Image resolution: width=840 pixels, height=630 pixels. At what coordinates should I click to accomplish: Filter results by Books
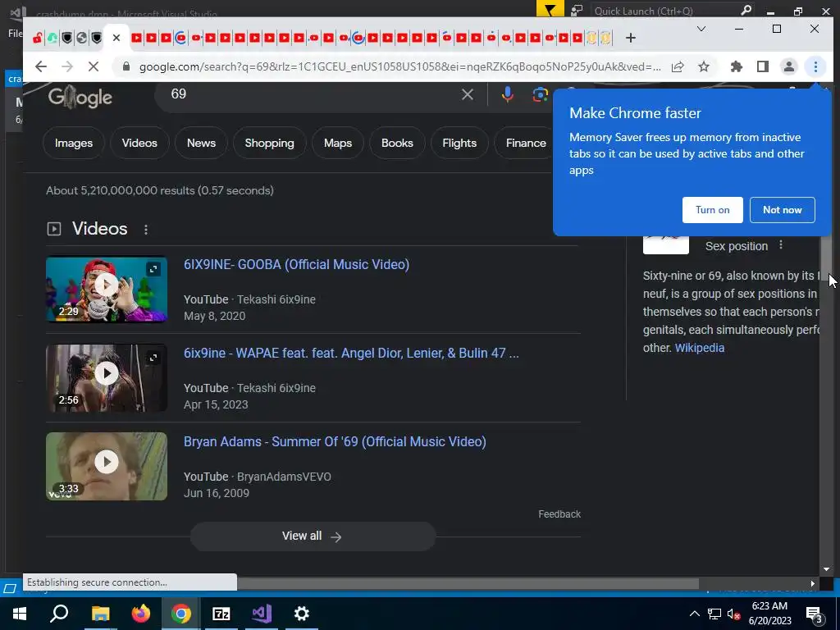[397, 143]
